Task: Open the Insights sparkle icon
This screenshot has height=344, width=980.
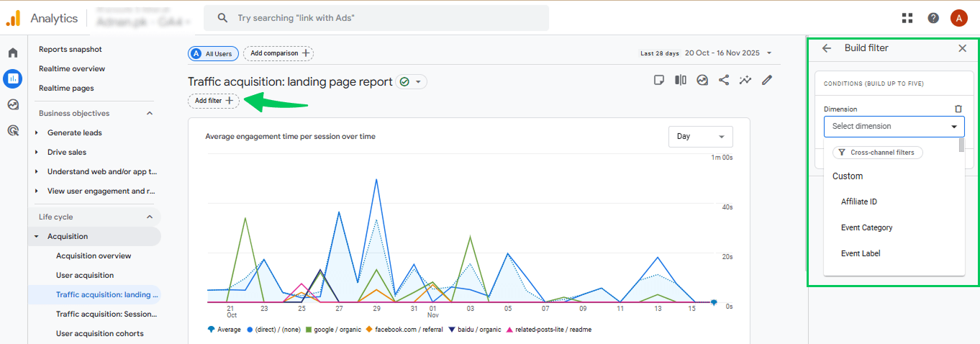Action: pyautogui.click(x=745, y=80)
